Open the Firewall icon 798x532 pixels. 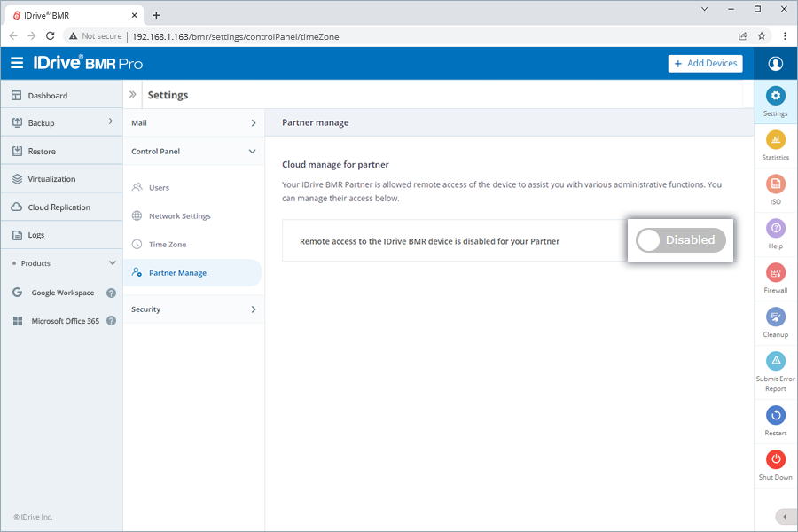click(775, 272)
